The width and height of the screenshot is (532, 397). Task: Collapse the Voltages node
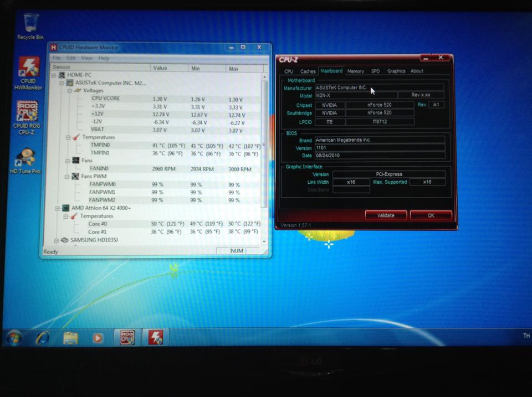(70, 91)
